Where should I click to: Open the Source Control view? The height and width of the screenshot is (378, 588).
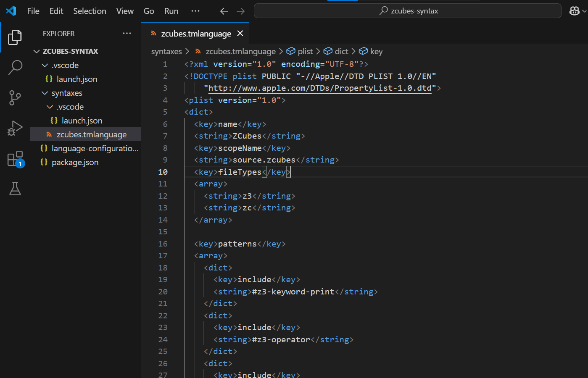tap(15, 98)
